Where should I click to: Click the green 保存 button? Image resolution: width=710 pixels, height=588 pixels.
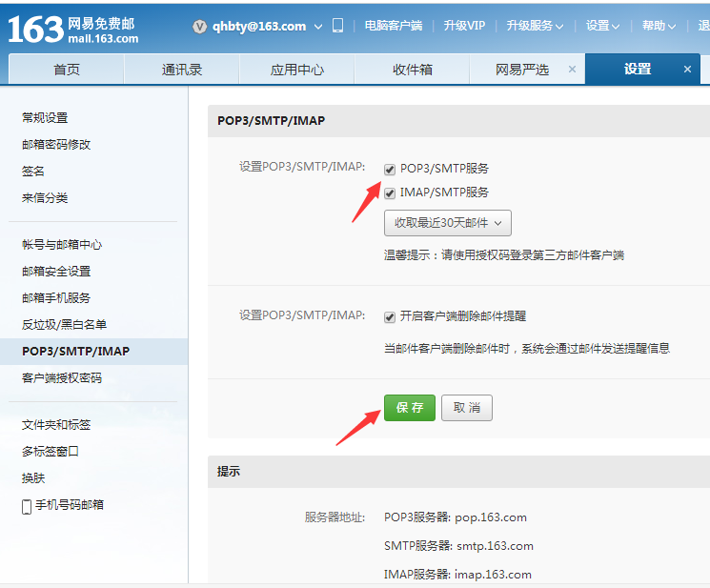[x=410, y=408]
